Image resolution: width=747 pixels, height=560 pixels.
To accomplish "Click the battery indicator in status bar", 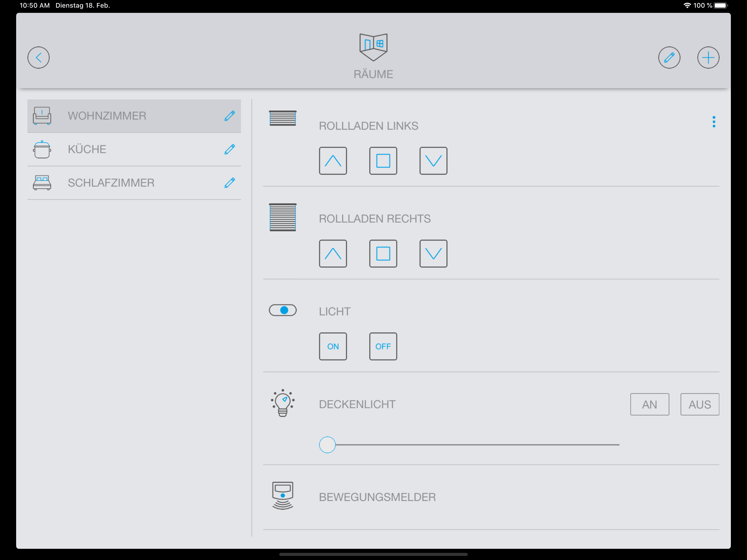I will click(x=721, y=5).
